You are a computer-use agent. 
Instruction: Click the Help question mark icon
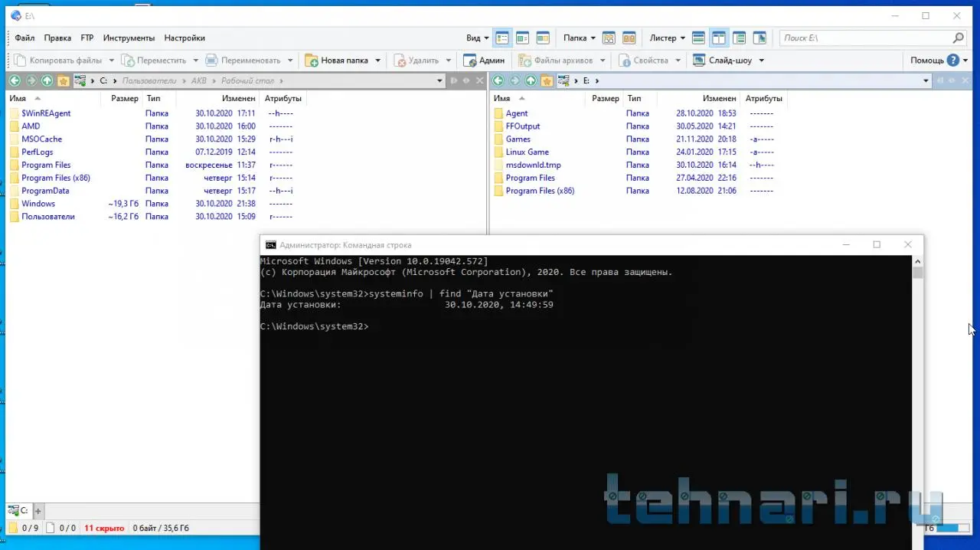952,61
